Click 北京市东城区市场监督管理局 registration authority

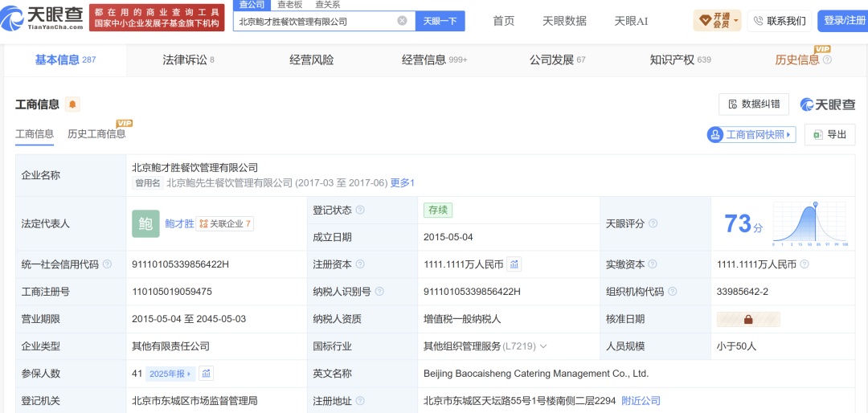click(194, 401)
